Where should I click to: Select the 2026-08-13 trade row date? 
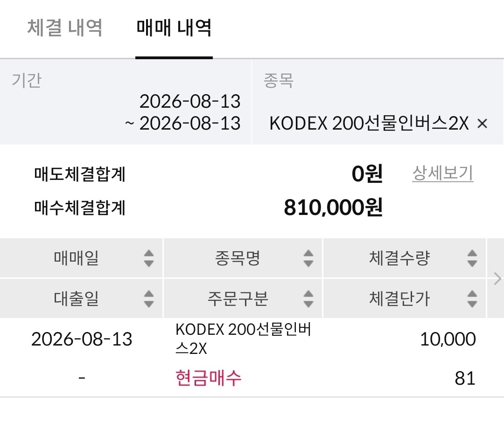[82, 339]
